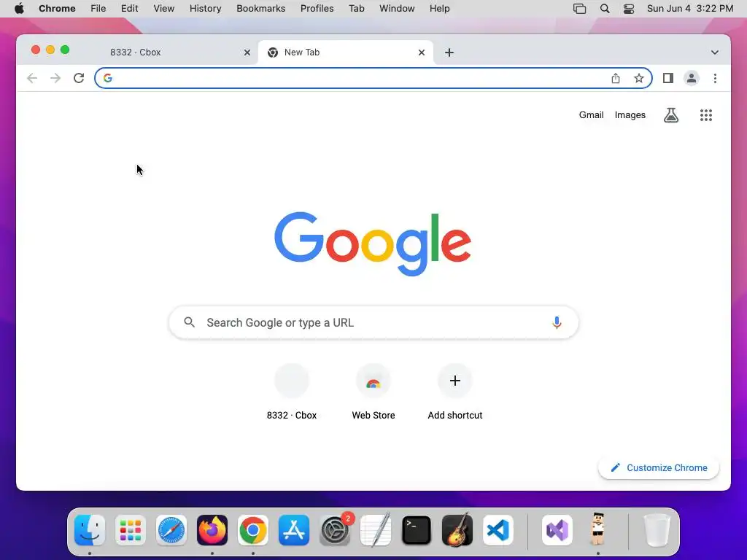Open System Preferences from the Dock

pyautogui.click(x=335, y=529)
